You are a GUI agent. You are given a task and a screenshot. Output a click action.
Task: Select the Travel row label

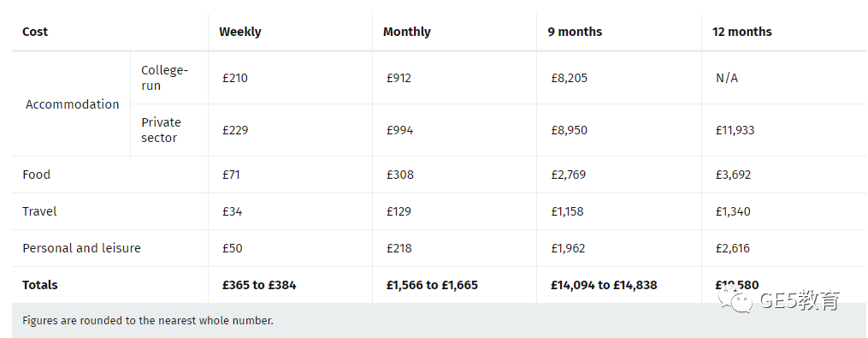[x=39, y=211]
